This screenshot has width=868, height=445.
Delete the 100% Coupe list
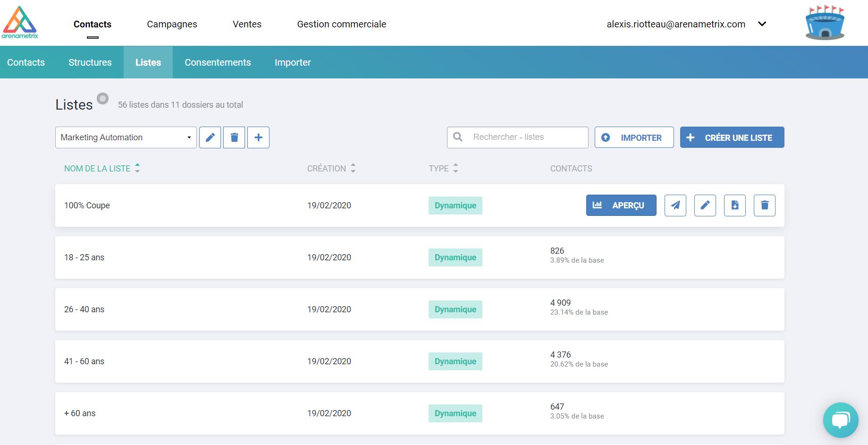click(765, 205)
